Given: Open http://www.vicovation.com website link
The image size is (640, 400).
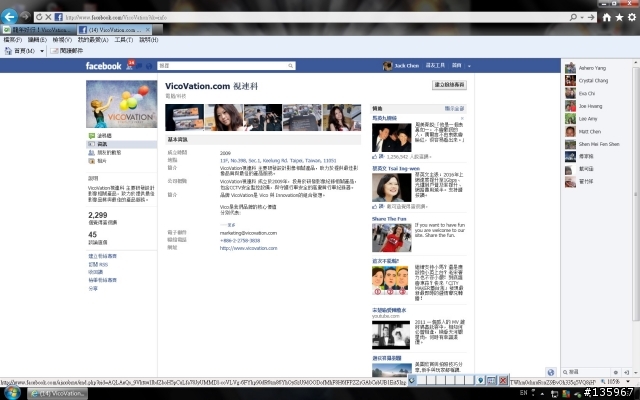Looking at the screenshot, I should [249, 248].
